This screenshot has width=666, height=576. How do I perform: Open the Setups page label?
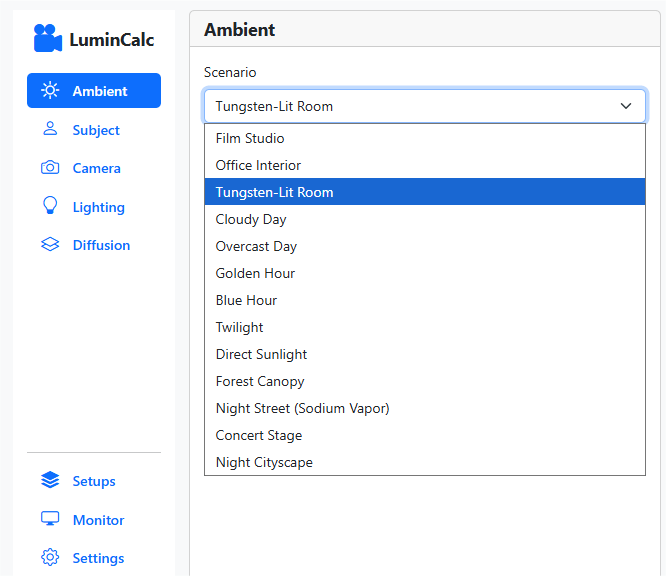[x=94, y=481]
